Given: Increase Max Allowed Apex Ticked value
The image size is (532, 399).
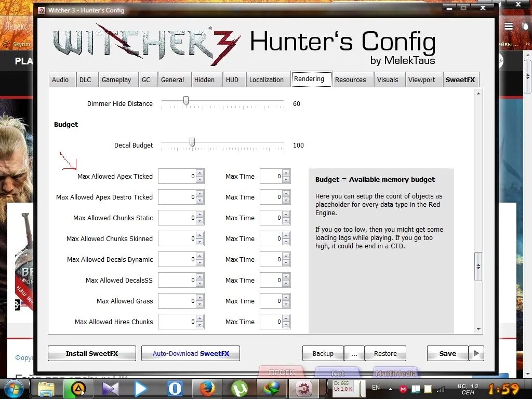Looking at the screenshot, I should pyautogui.click(x=200, y=173).
